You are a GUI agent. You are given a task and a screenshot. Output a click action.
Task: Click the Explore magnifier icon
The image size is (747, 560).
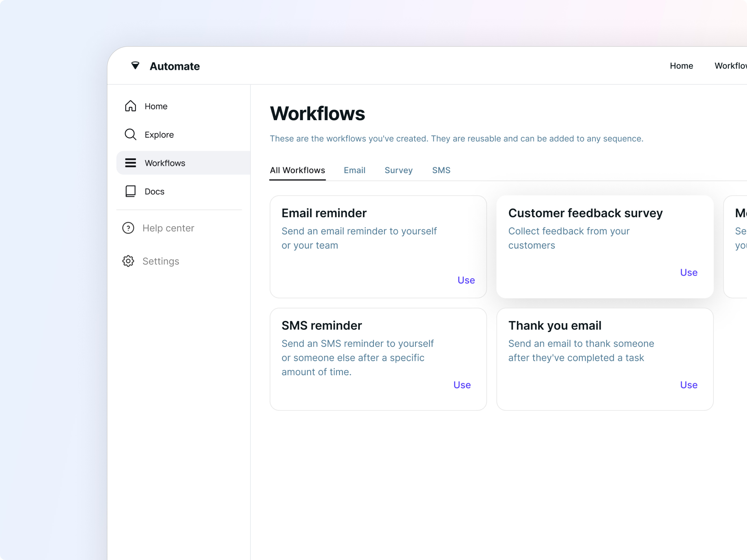click(x=130, y=134)
